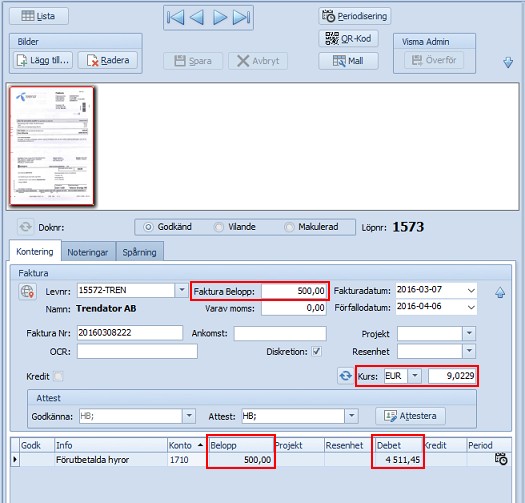Click the exchange rate 9,0229 field
The height and width of the screenshot is (503, 525).
click(x=452, y=376)
